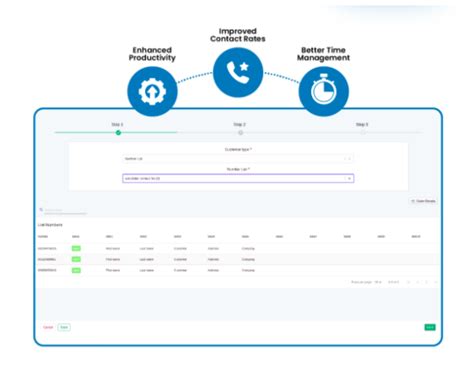Focus the search field above List Numbers
This screenshot has height=390, width=474.
coord(66,210)
